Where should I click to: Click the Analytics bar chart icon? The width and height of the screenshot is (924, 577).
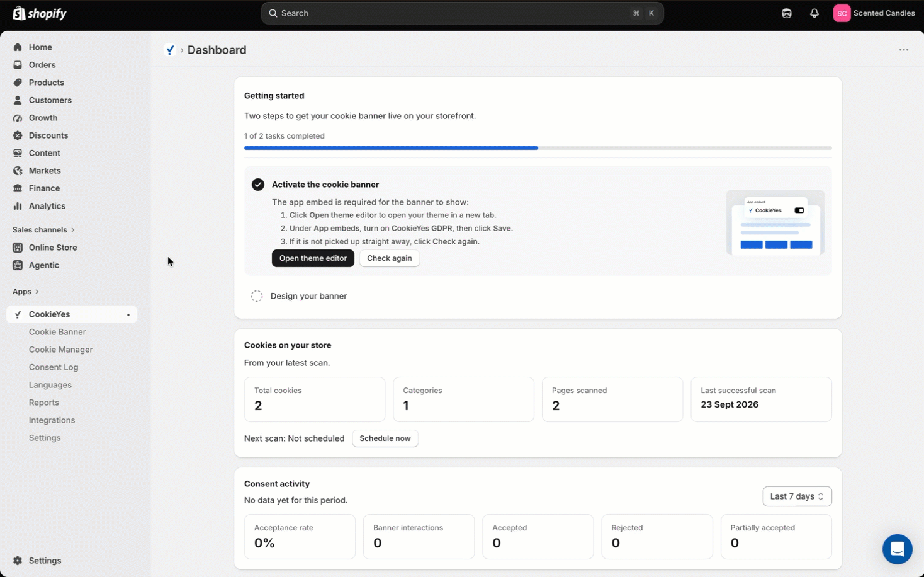(x=18, y=206)
